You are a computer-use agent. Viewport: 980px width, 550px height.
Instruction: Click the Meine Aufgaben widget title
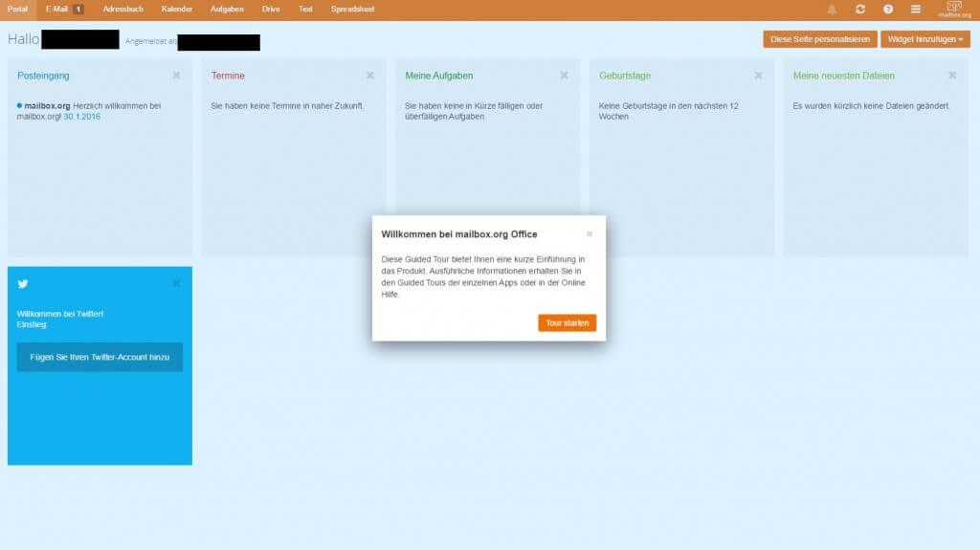pos(438,76)
